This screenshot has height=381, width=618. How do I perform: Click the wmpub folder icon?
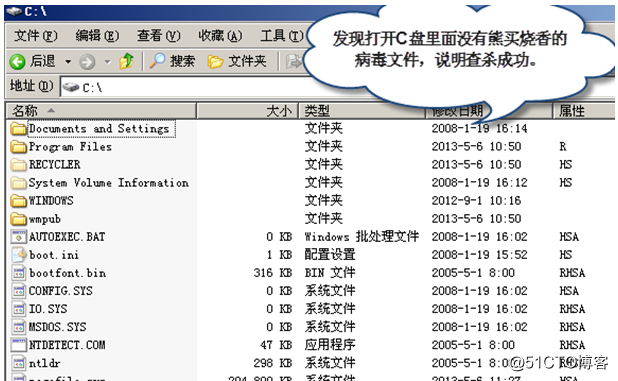click(19, 219)
